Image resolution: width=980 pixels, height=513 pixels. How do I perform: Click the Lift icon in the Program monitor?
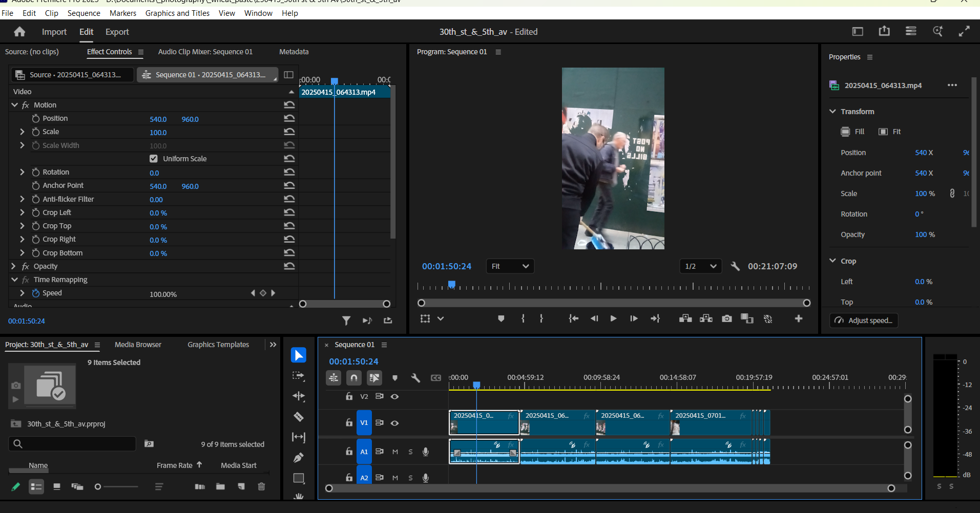[685, 318]
